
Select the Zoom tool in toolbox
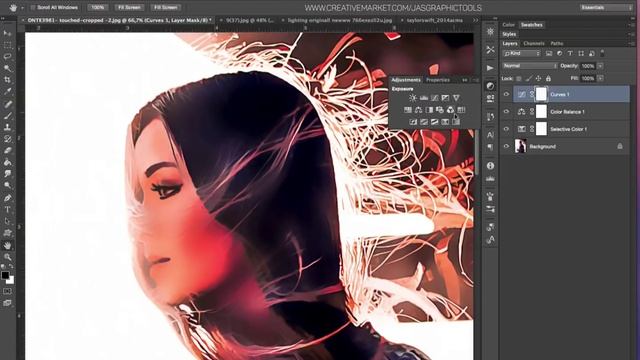click(x=7, y=257)
